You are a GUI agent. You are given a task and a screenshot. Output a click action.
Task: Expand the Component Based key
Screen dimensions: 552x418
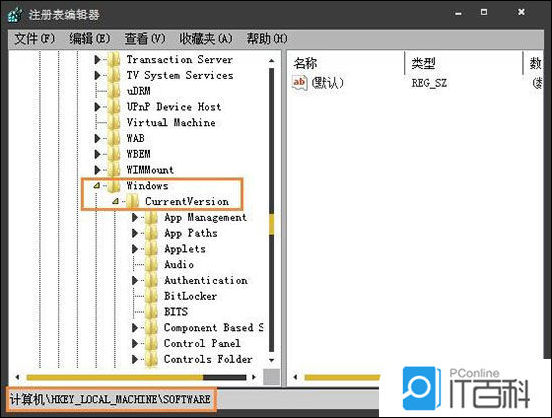pos(135,327)
